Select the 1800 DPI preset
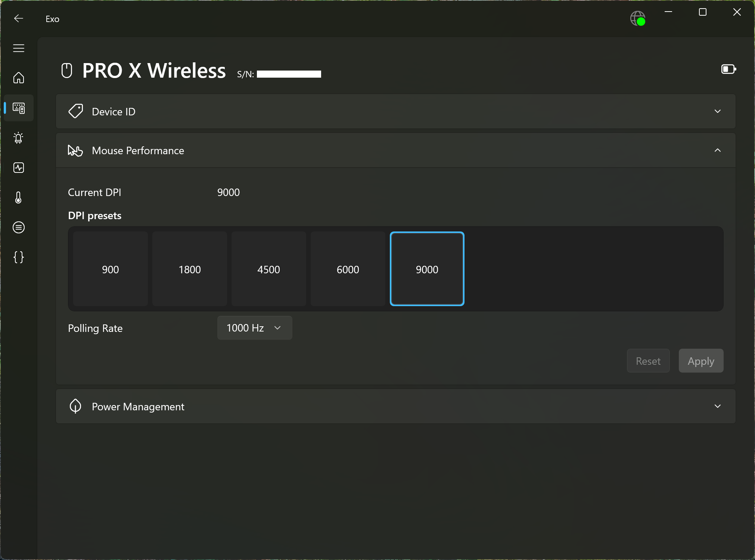Screen dimensions: 755x560 (190, 269)
